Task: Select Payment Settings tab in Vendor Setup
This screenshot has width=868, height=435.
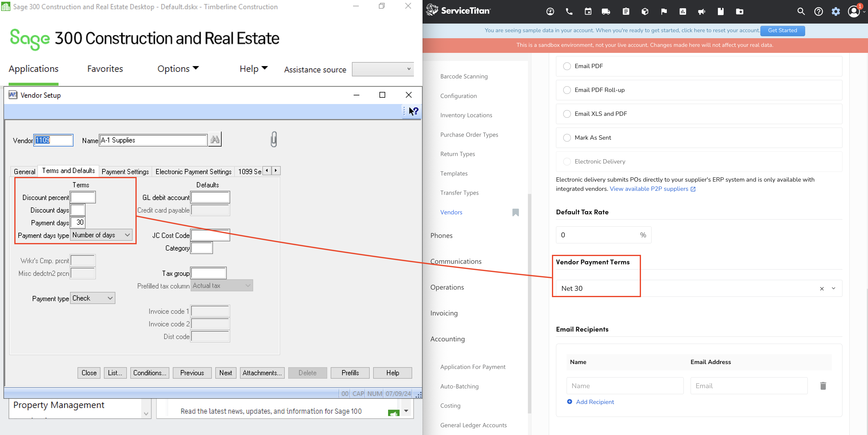Action: coord(124,170)
